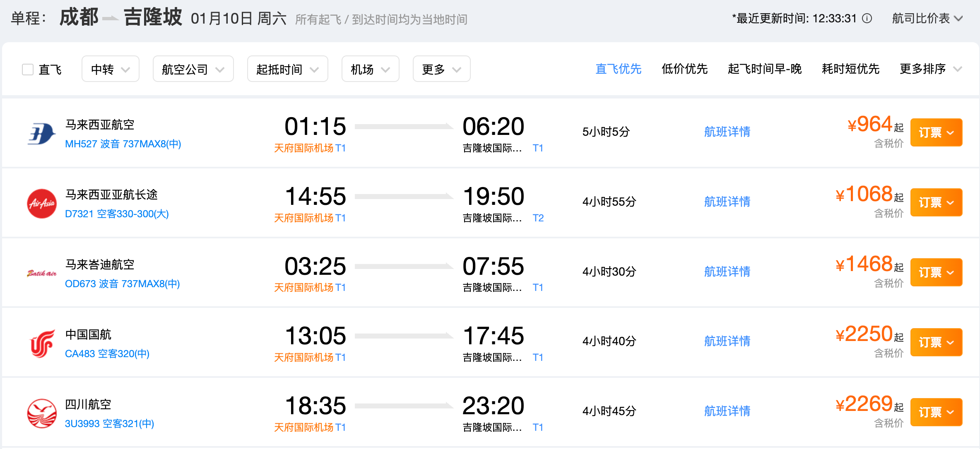Click the Sichuan Airlines logo icon
980x449 pixels.
coord(41,413)
